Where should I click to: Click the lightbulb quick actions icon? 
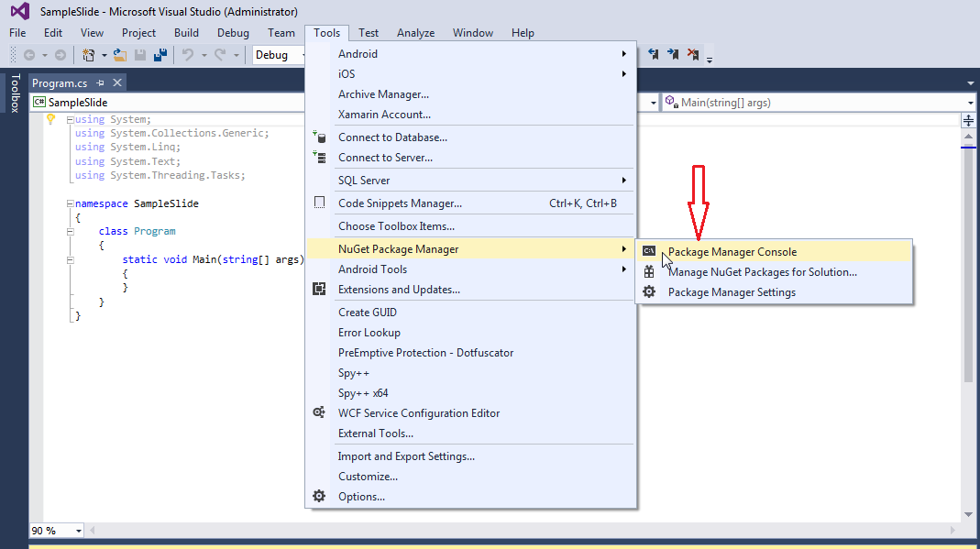point(51,119)
